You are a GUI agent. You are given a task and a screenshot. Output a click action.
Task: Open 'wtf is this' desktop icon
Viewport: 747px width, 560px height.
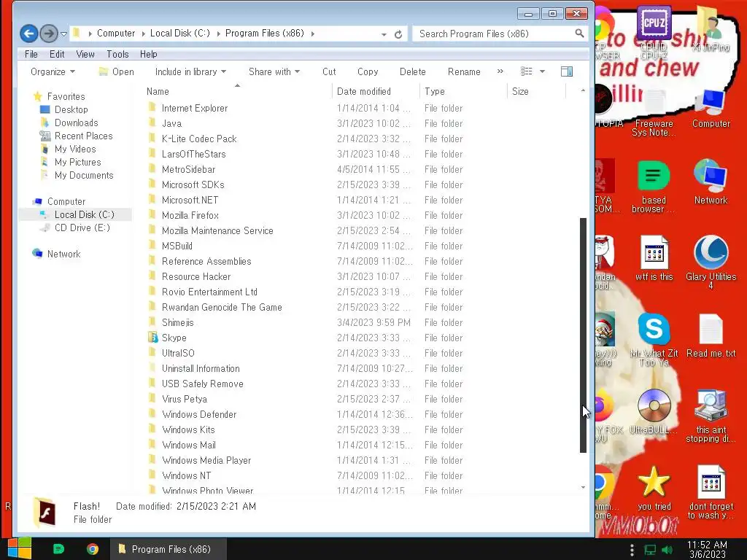point(654,258)
